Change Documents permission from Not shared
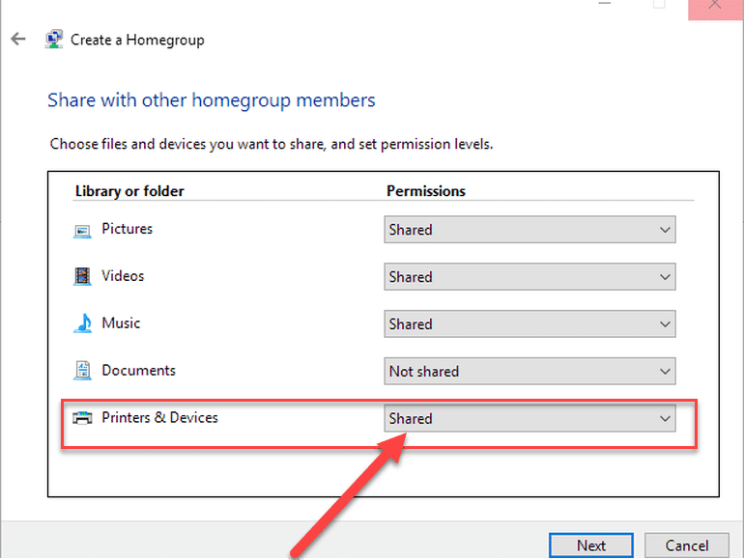This screenshot has width=744, height=560. pyautogui.click(x=529, y=372)
